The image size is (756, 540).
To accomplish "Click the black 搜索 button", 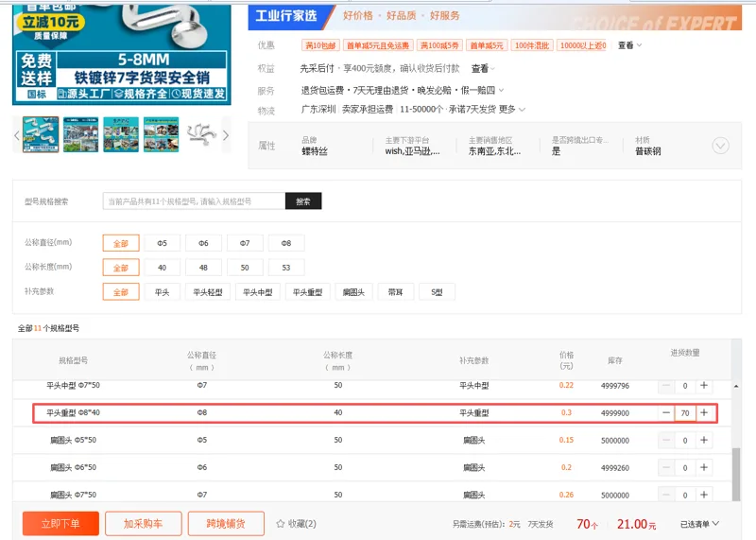I will point(303,201).
